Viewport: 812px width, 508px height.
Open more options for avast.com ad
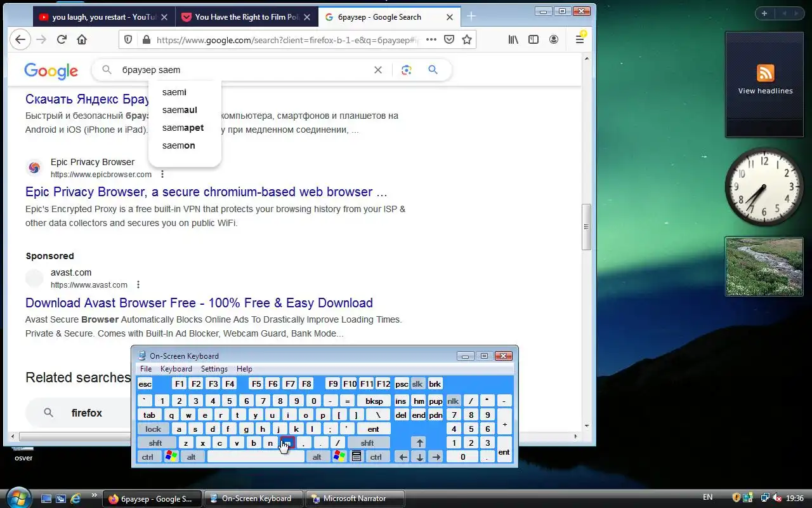pyautogui.click(x=138, y=284)
